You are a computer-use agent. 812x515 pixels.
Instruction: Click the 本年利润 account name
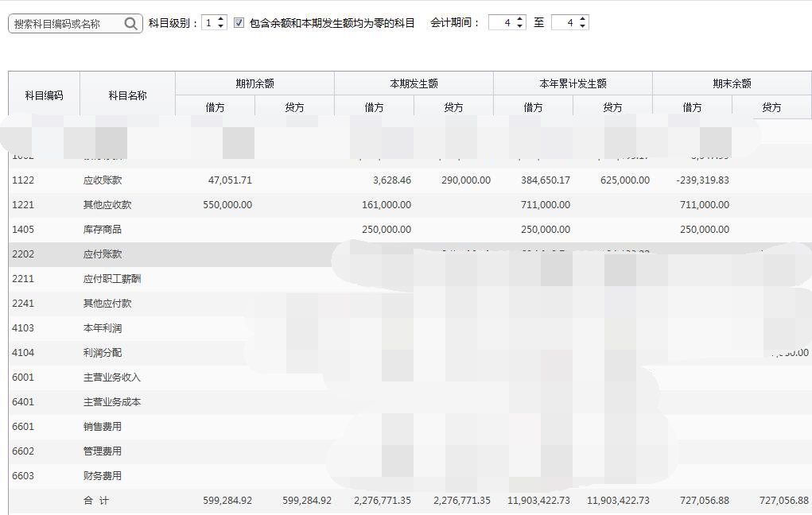click(x=103, y=328)
